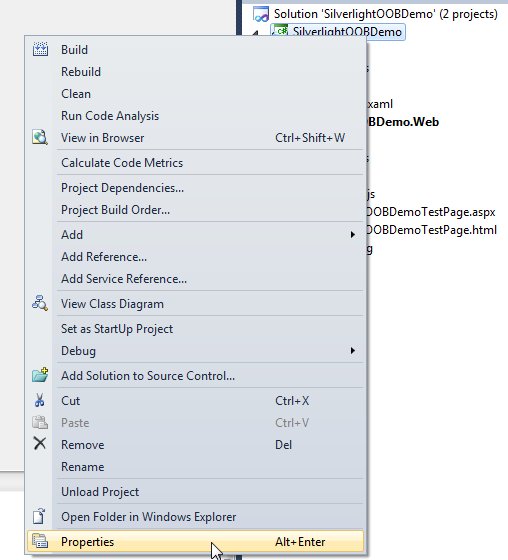Click the Remove X icon

40,444
